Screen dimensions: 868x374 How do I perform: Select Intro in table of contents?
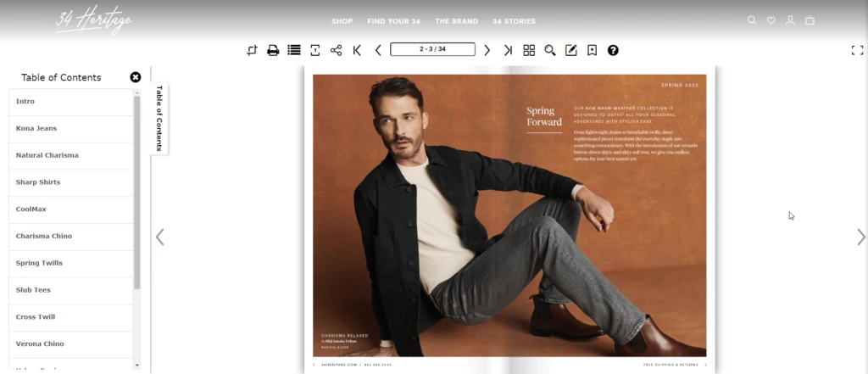(71, 102)
